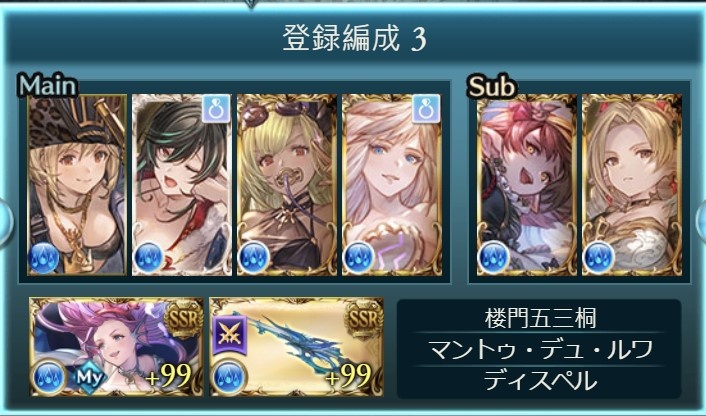Click water element icon on pink-haired Sub character
Image resolution: width=706 pixels, height=416 pixels.
[x=493, y=258]
